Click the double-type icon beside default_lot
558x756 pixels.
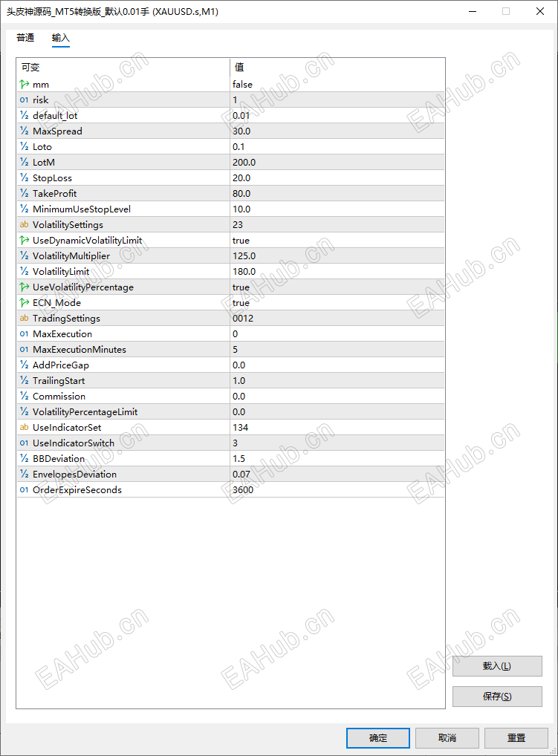(24, 115)
